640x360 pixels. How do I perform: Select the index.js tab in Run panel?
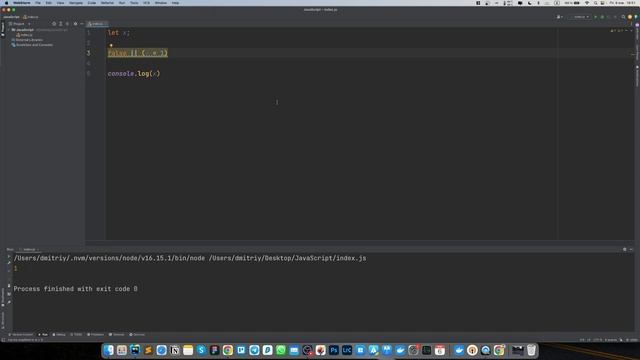29,249
